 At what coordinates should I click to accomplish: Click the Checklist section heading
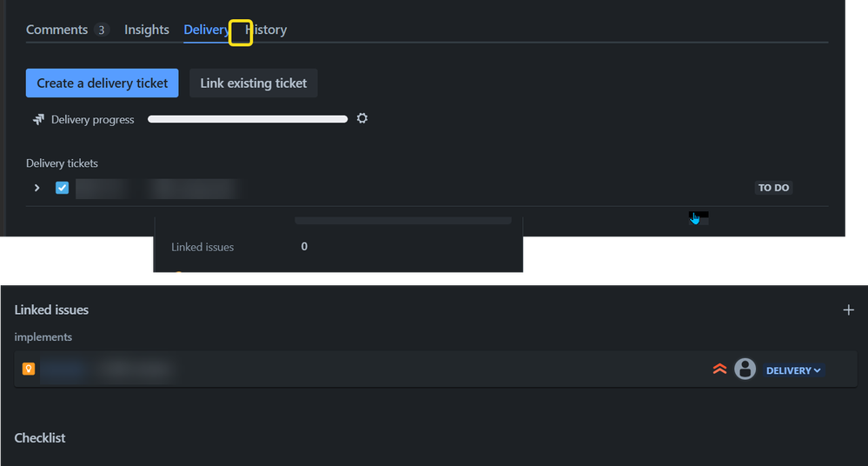coord(40,438)
